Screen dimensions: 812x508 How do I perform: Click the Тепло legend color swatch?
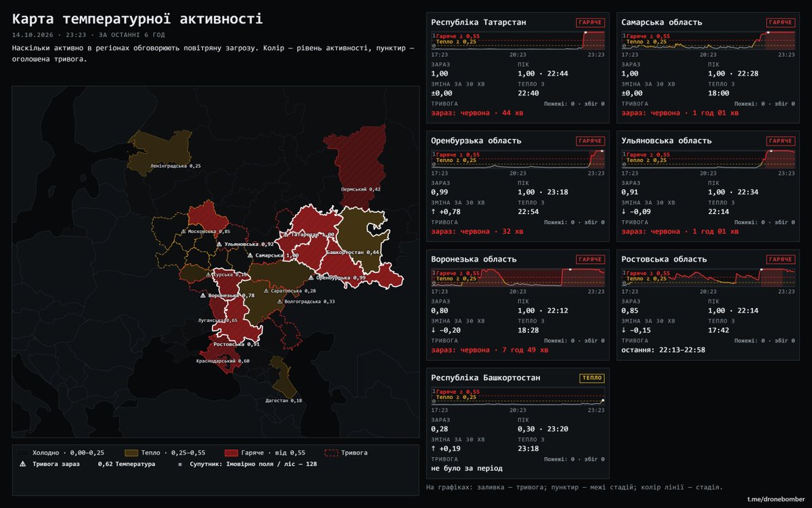[131, 452]
